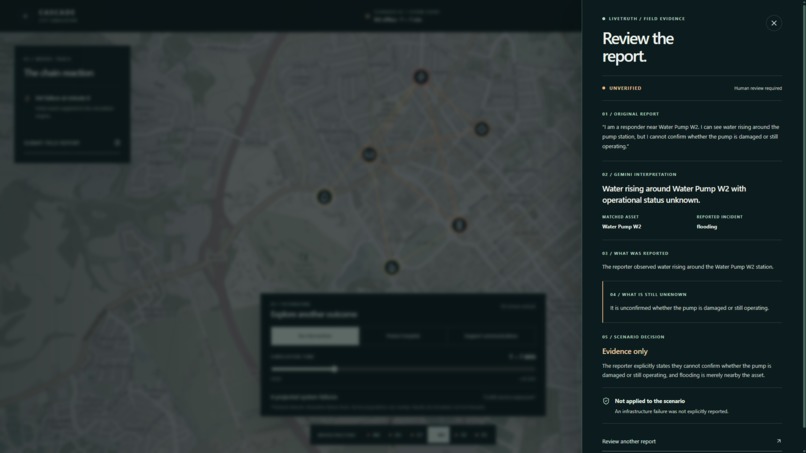Click the MATCHED ASSET label

pyautogui.click(x=620, y=217)
